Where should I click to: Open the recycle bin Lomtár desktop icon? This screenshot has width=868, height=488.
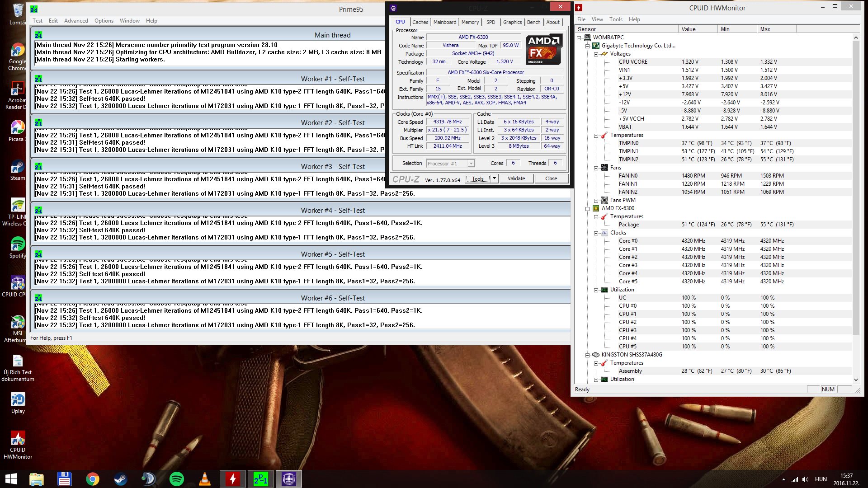[x=18, y=14]
